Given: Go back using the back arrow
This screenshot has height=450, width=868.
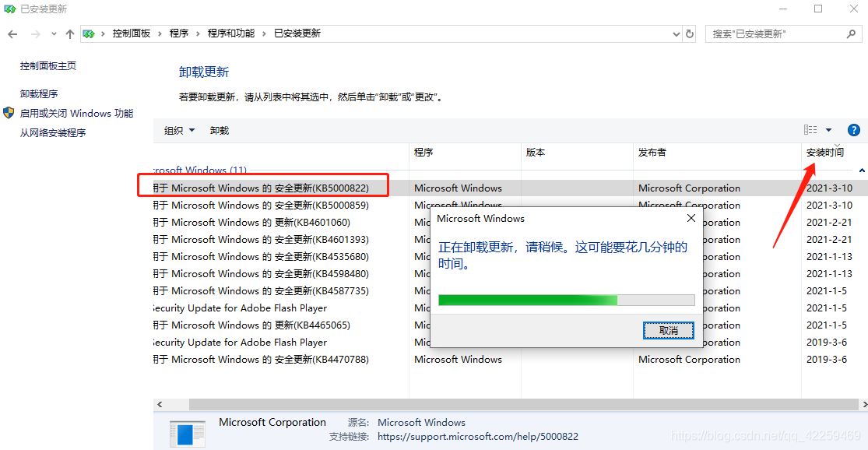Looking at the screenshot, I should point(12,34).
